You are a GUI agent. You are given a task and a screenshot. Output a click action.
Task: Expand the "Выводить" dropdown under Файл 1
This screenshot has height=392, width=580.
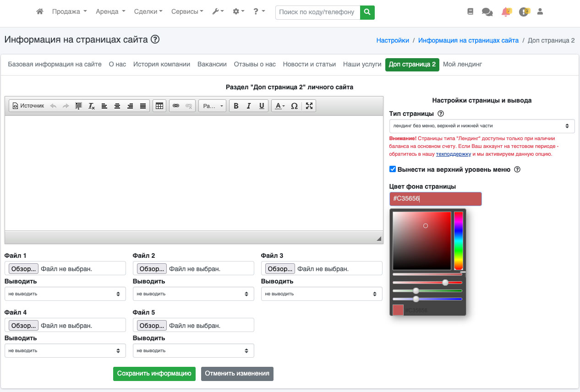tap(65, 294)
